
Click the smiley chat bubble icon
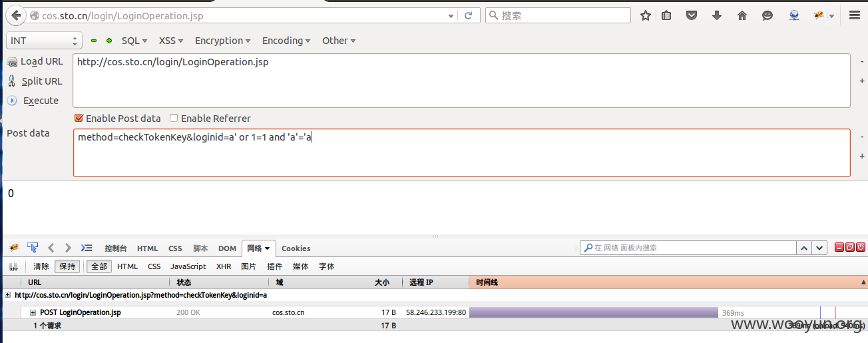tap(767, 15)
